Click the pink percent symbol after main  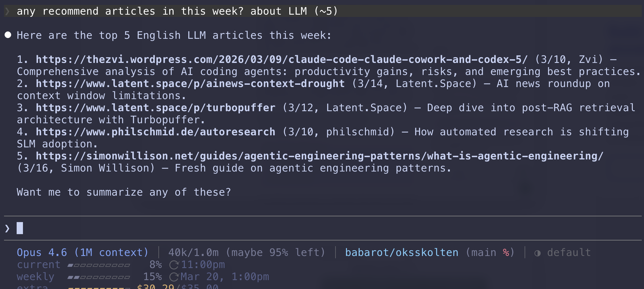pos(506,253)
